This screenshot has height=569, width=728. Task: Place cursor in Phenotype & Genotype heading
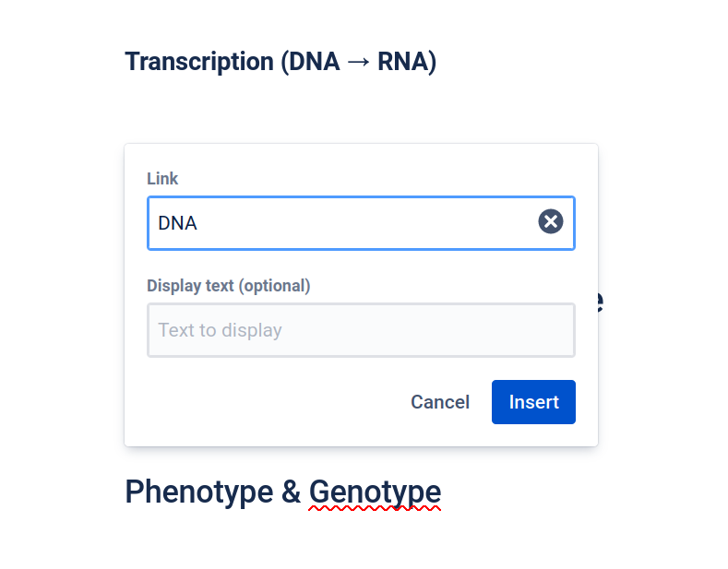[282, 492]
